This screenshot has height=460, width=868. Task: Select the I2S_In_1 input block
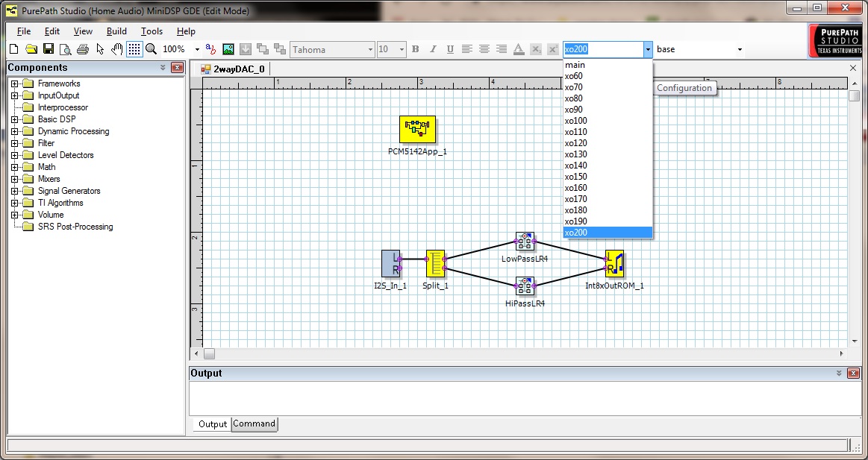(391, 263)
